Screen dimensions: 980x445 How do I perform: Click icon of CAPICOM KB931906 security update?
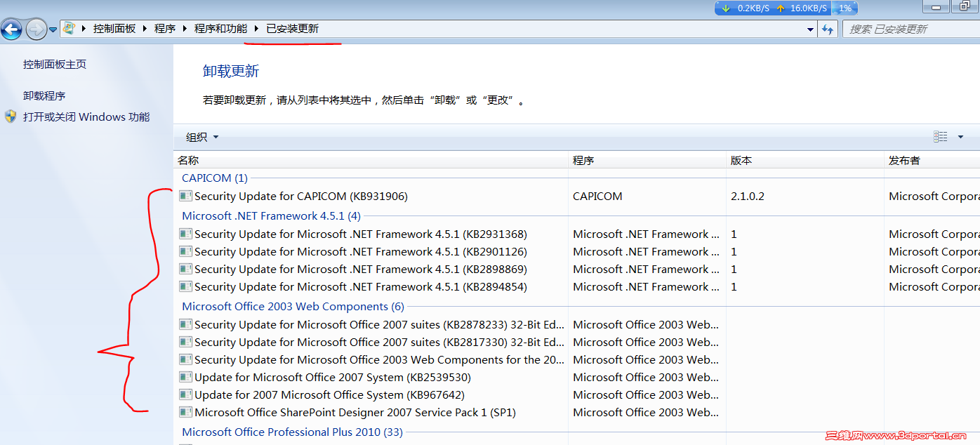point(185,197)
